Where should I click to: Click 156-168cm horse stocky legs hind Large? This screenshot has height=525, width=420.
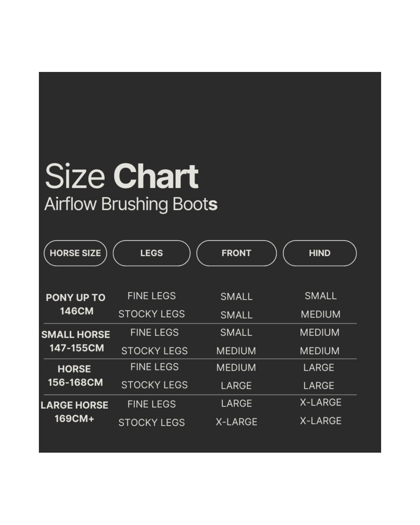click(x=318, y=385)
